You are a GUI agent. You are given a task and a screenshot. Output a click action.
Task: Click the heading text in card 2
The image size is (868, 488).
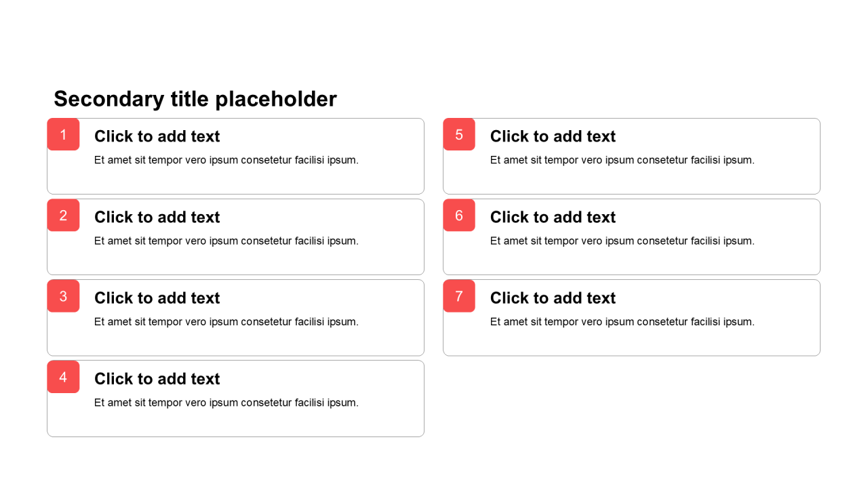click(x=157, y=217)
